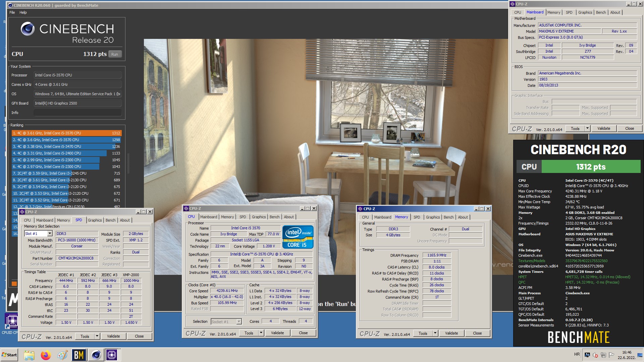The height and width of the screenshot is (362, 644).
Task: Switch to the CPU-Z taskbar button
Action: click(x=112, y=355)
